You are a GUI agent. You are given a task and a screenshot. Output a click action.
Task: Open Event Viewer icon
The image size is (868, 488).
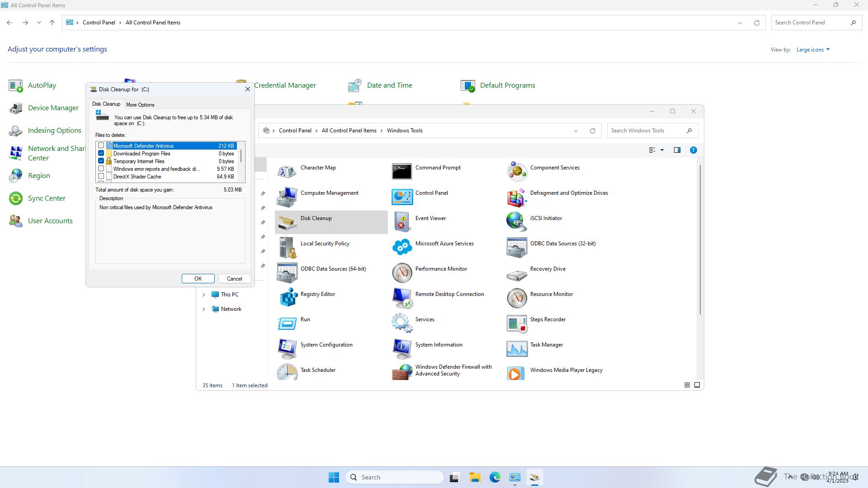[x=402, y=222]
